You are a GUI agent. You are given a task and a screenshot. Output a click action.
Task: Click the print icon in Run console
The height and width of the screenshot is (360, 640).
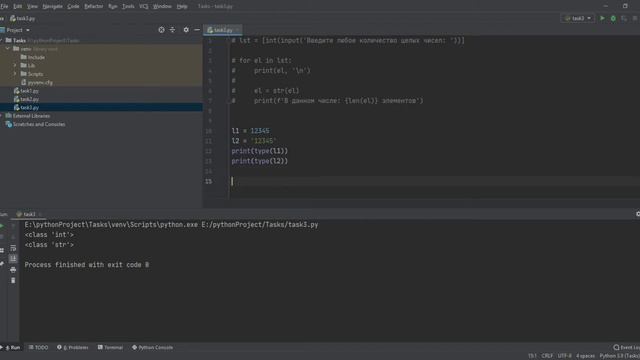coord(13,270)
